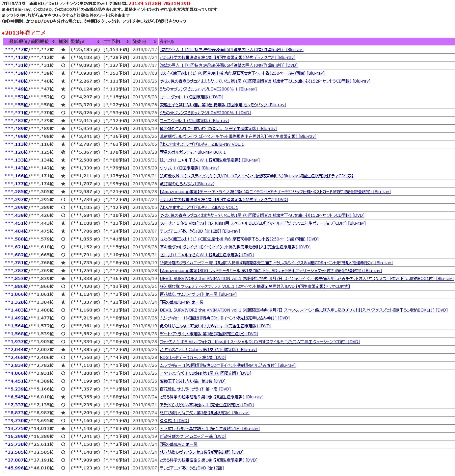This screenshot has width=455, height=476.
Task: Open アラタカンガタリ 1 完全生産限定版 DVD link
Action: tap(207, 405)
